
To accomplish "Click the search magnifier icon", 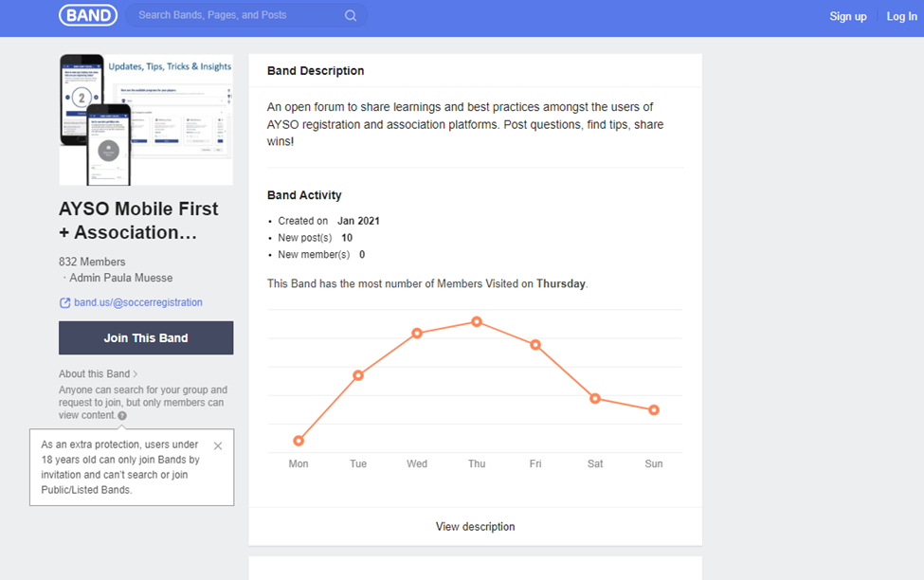I will (351, 15).
